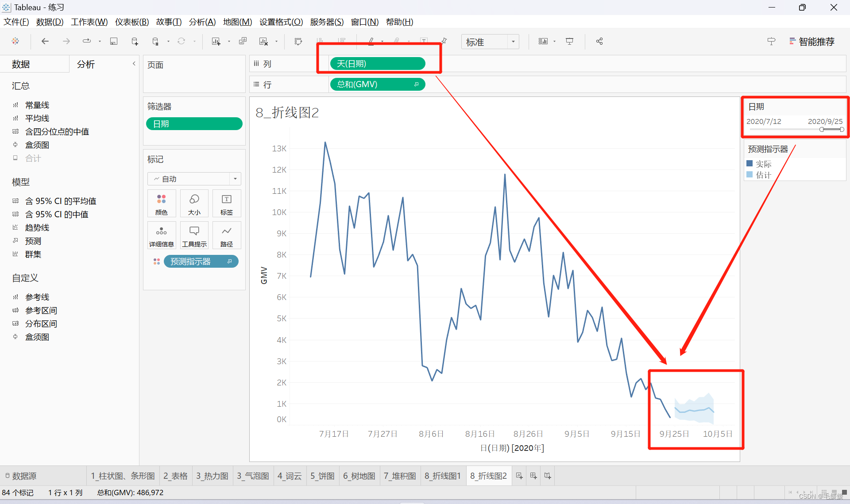Open the Color mark card

(162, 204)
